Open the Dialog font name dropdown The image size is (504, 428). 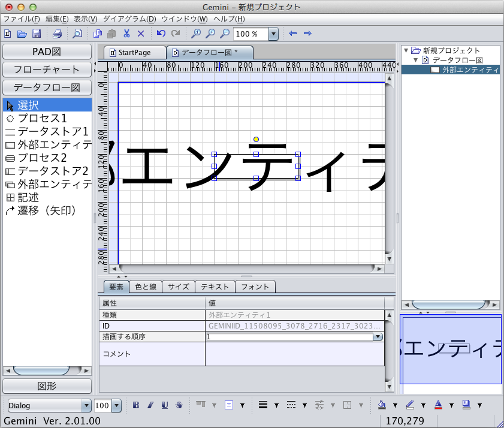pos(86,405)
